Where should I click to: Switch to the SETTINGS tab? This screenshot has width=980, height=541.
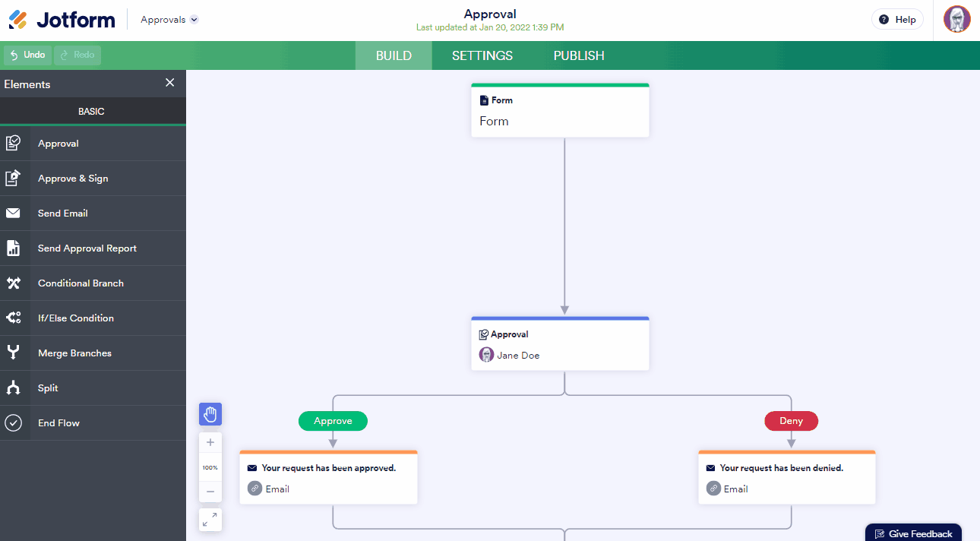[482, 55]
